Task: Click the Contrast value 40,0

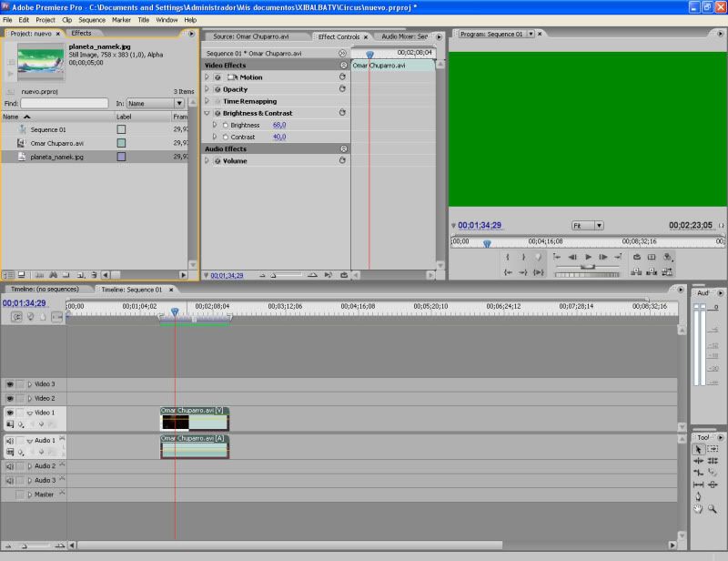Action: 279,138
